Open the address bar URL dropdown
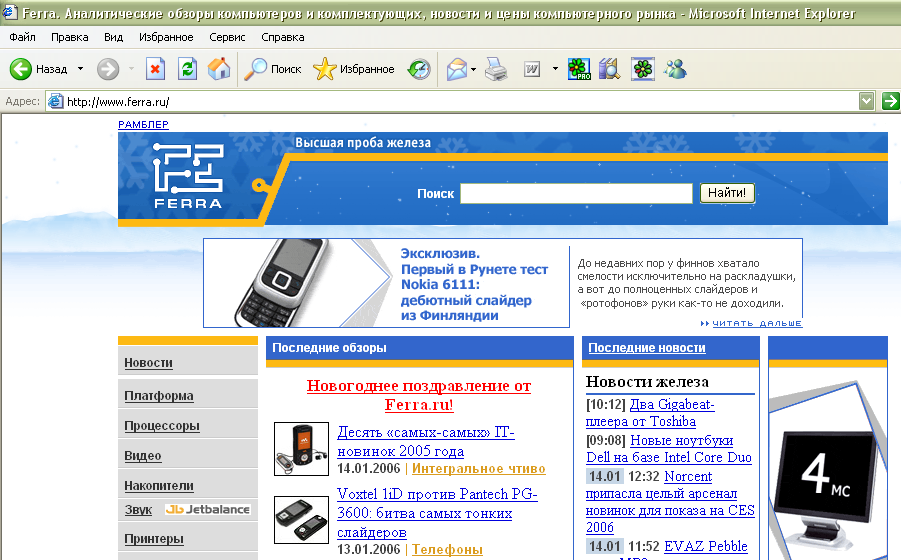 867,101
